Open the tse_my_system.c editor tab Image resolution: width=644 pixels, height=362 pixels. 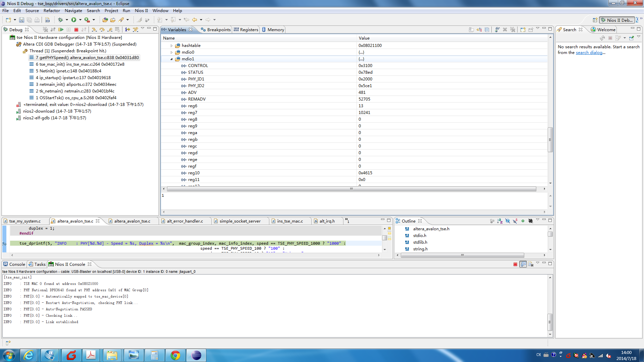tap(25, 221)
